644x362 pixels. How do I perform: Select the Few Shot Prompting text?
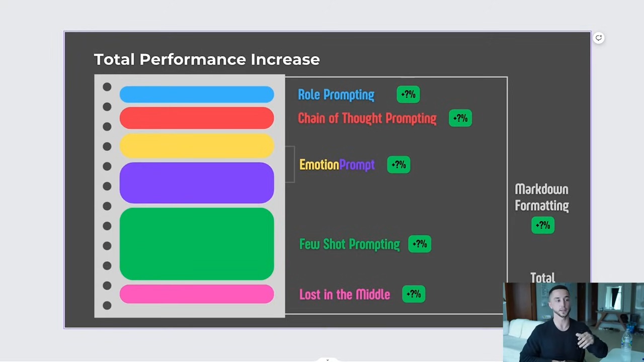pos(350,244)
